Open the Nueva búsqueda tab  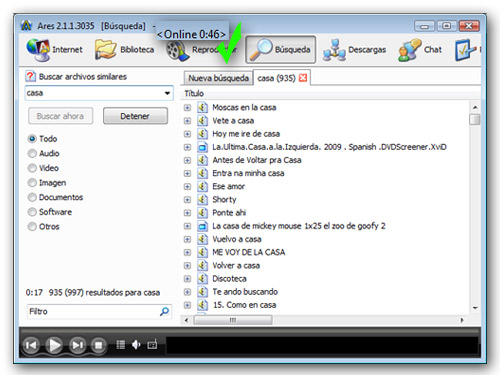[218, 78]
